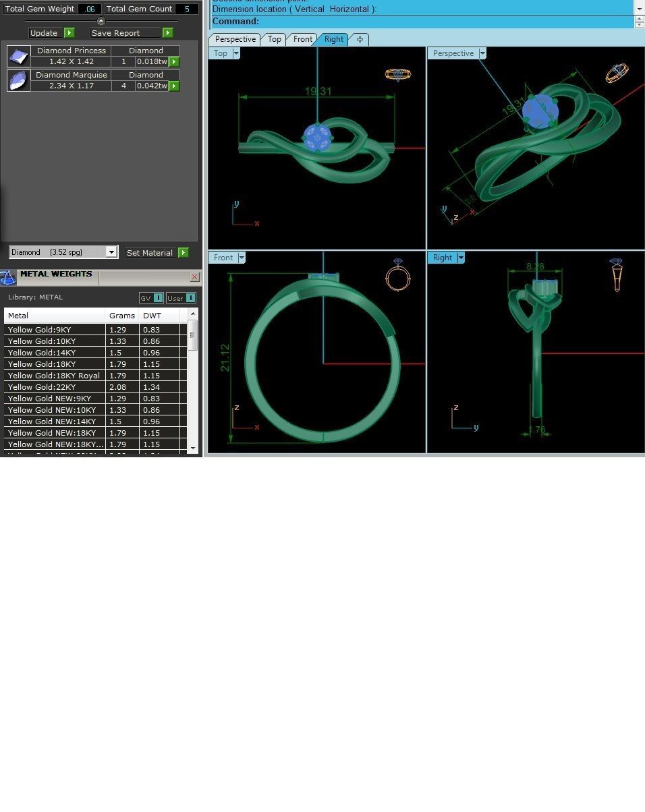Click the Grams column header
This screenshot has height=812, width=645.
pyautogui.click(x=122, y=316)
